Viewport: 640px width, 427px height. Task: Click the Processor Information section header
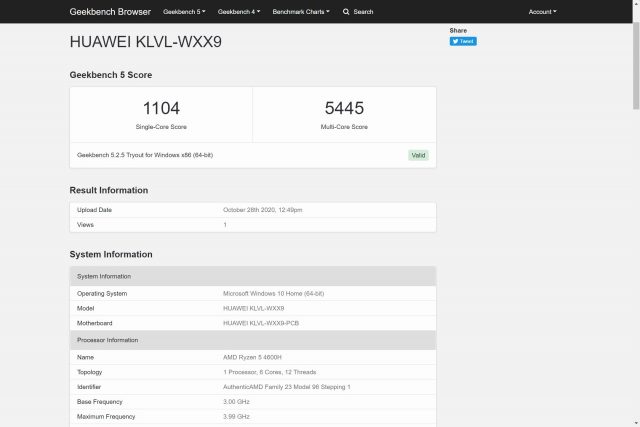(x=253, y=340)
